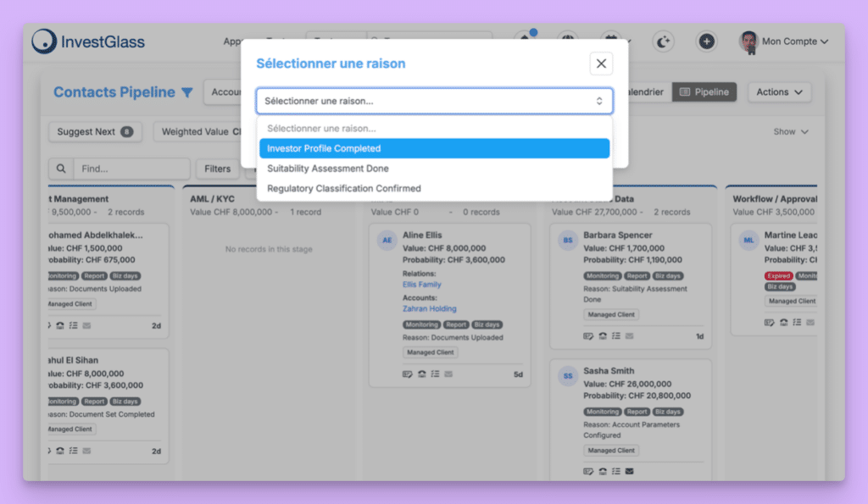Click email icon on El Sihan card
868x504 pixels.
click(x=87, y=451)
